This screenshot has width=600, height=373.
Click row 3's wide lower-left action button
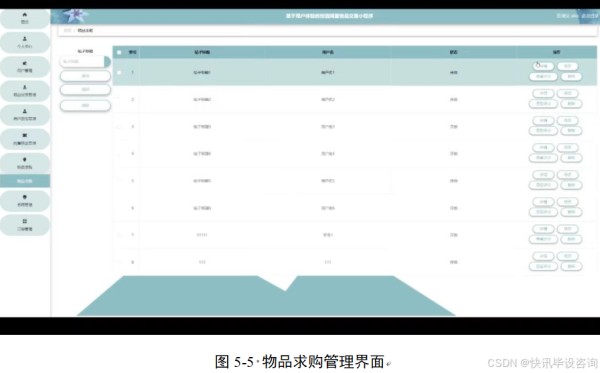click(543, 131)
